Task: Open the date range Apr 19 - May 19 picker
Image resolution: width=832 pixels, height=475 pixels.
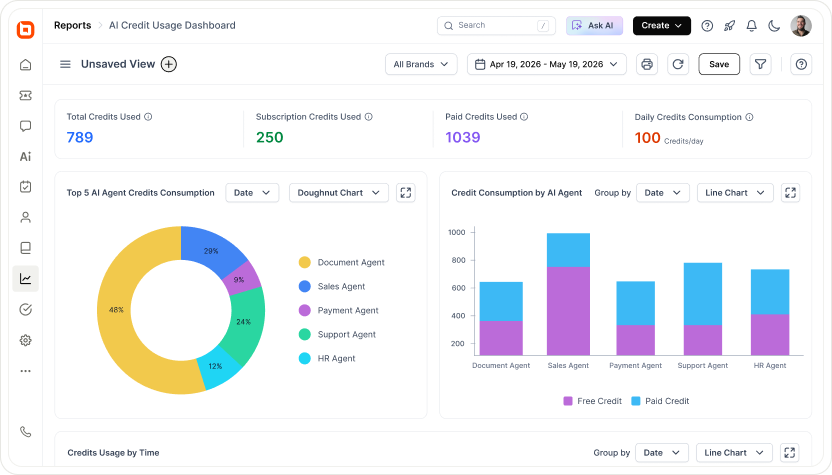Action: 547,64
